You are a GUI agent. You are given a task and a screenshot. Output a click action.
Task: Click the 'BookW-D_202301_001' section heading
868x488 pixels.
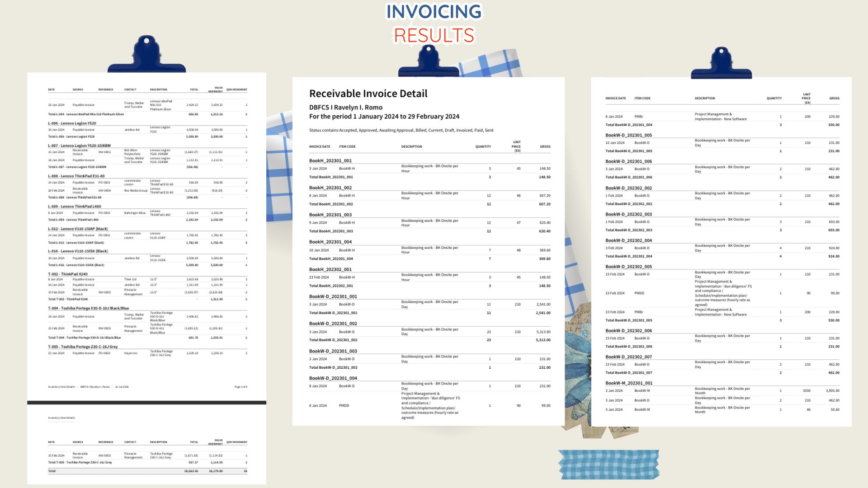pos(333,297)
